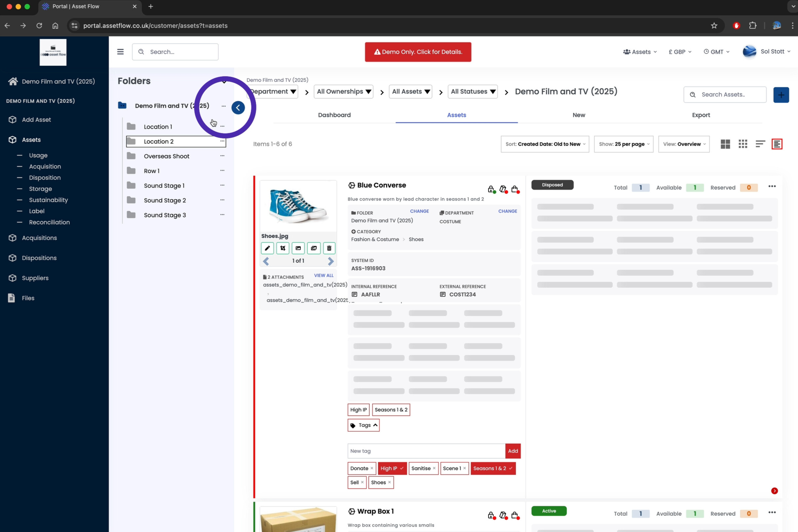Click the blue plus add asset button
The image size is (798, 532).
[781, 95]
